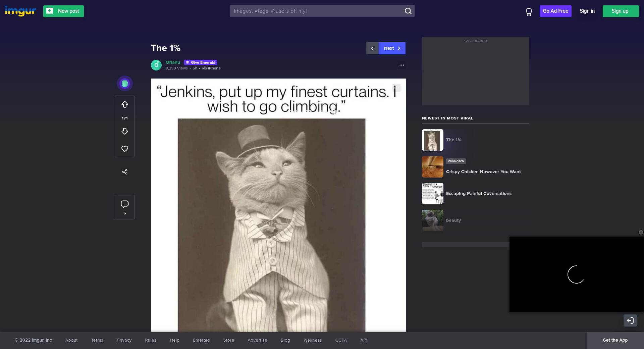Downvote the post with the down arrow

[x=125, y=131]
